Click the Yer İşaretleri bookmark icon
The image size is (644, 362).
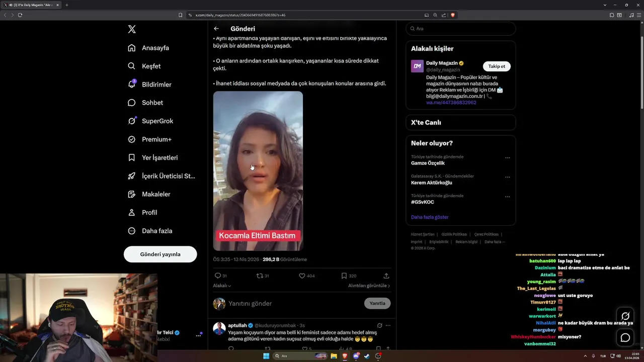point(132,157)
